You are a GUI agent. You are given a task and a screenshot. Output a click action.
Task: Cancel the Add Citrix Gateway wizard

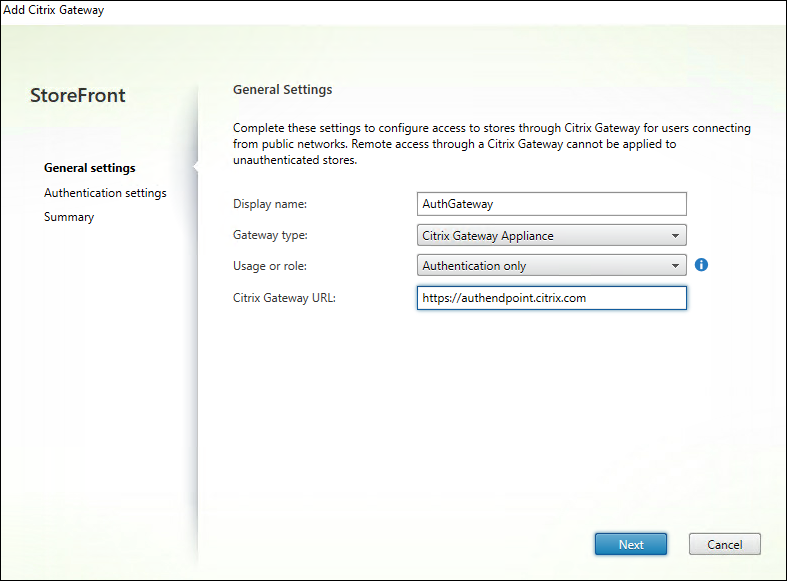(724, 544)
